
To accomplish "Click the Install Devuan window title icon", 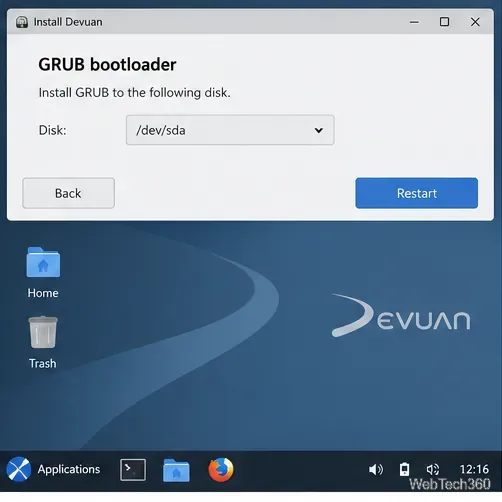I will click(22, 22).
